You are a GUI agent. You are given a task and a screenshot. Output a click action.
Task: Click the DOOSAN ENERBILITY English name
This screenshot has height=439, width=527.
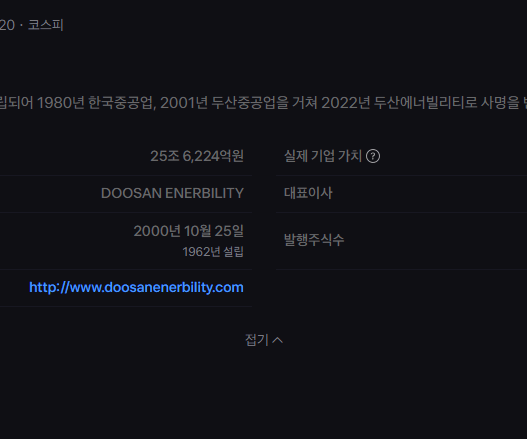tap(172, 193)
